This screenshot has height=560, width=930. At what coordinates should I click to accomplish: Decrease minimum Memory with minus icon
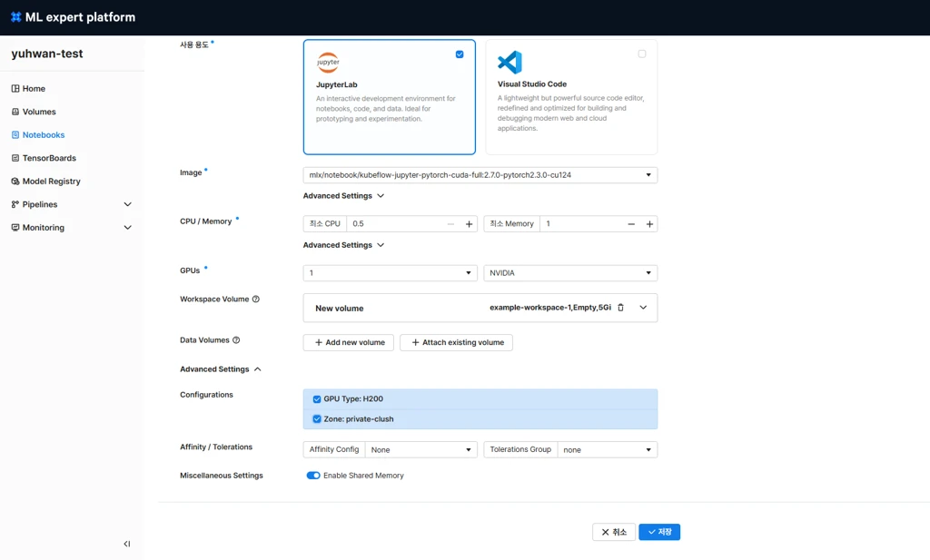coord(631,224)
